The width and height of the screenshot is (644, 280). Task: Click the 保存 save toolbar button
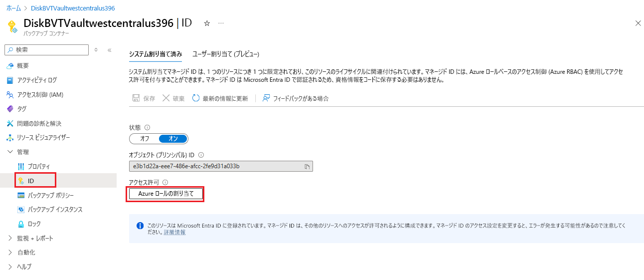tap(144, 98)
